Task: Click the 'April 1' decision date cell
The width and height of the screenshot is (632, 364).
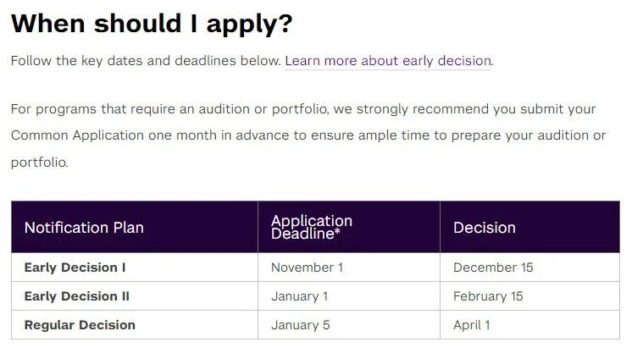Action: (471, 325)
